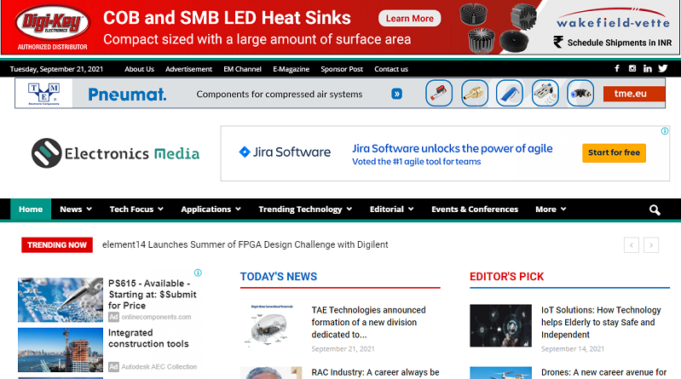Viewport: 681px width, 379px height.
Task: Select the red air gun product icon
Action: pyautogui.click(x=439, y=93)
